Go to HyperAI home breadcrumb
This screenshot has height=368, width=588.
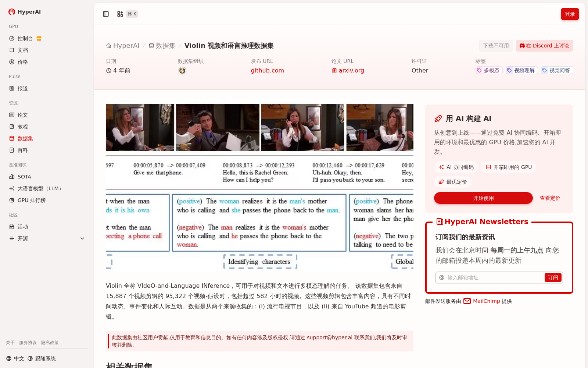(123, 46)
